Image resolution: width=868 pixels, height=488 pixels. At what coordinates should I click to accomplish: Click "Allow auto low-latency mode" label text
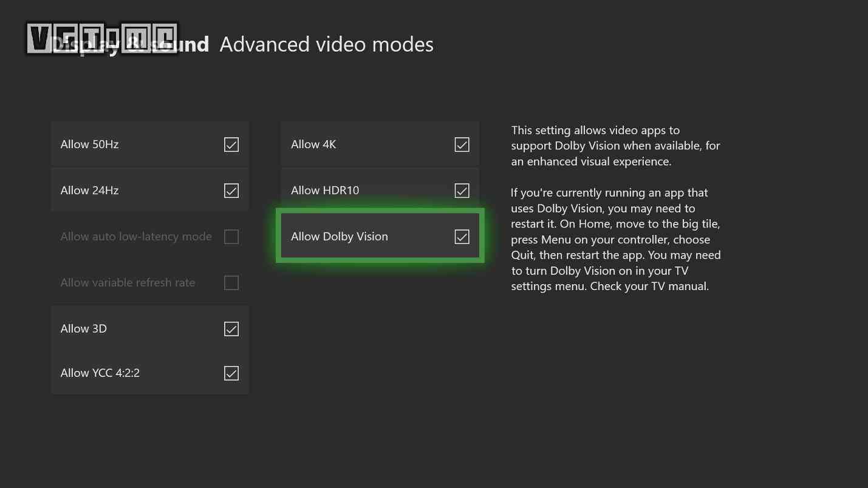(136, 237)
